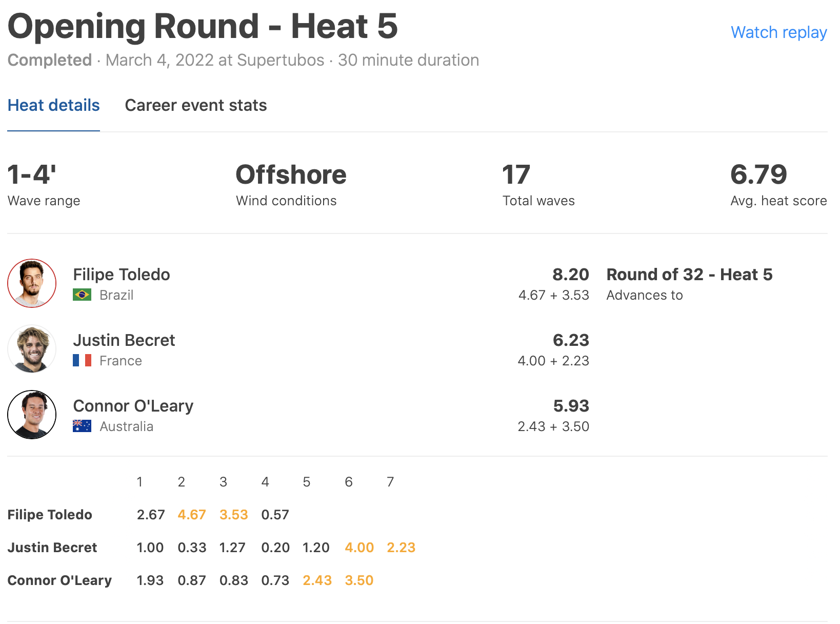Open the Career event stats tab
The height and width of the screenshot is (624, 840).
(x=195, y=106)
